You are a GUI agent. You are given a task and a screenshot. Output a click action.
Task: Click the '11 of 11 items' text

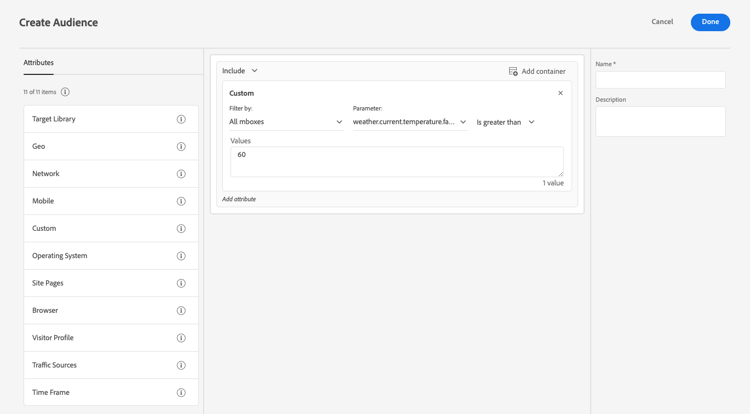(40, 92)
